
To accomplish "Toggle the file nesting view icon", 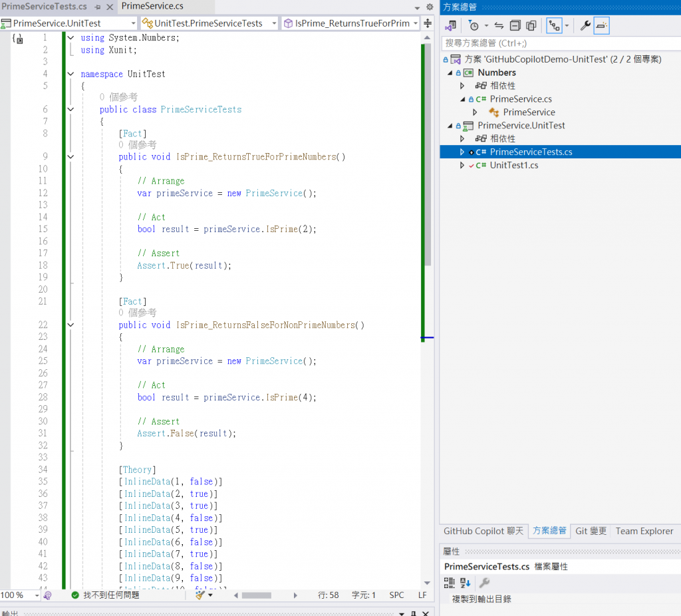I will click(x=555, y=26).
